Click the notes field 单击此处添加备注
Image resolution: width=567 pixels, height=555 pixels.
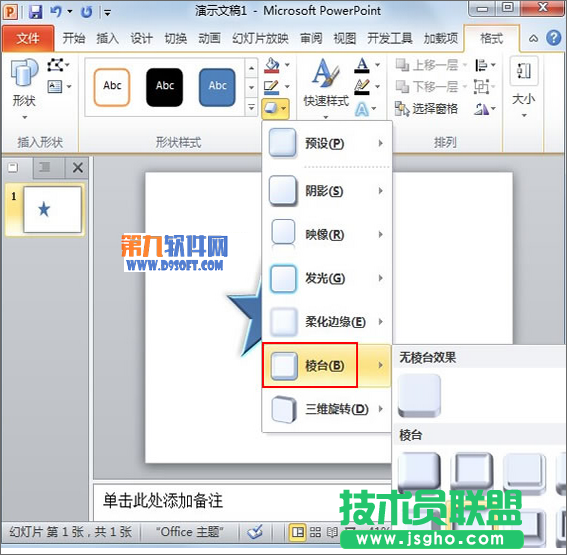click(x=242, y=501)
